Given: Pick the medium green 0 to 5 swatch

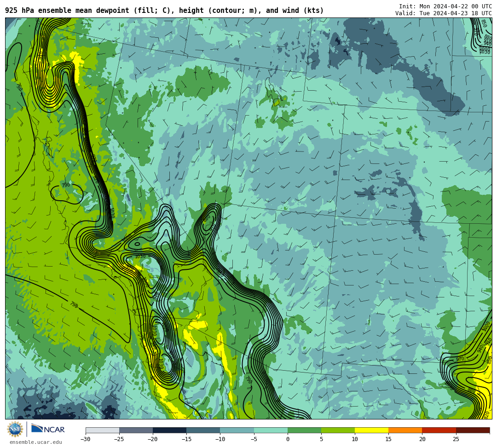Looking at the screenshot, I should click(x=304, y=430).
